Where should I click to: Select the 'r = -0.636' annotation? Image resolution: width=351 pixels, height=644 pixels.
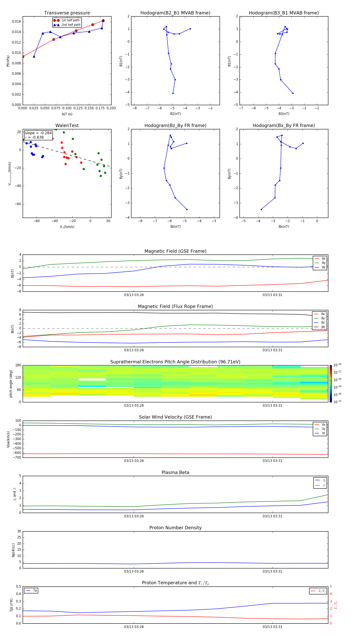click(x=35, y=137)
